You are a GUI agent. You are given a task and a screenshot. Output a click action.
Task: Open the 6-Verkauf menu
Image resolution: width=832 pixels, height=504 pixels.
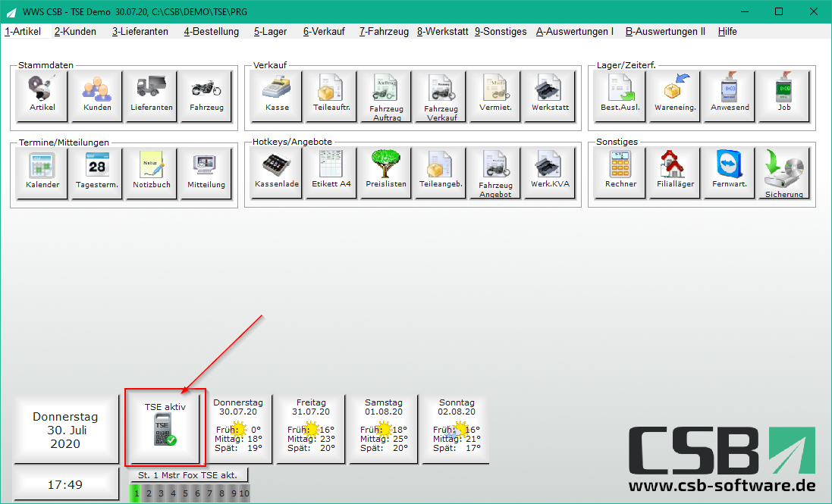(324, 31)
